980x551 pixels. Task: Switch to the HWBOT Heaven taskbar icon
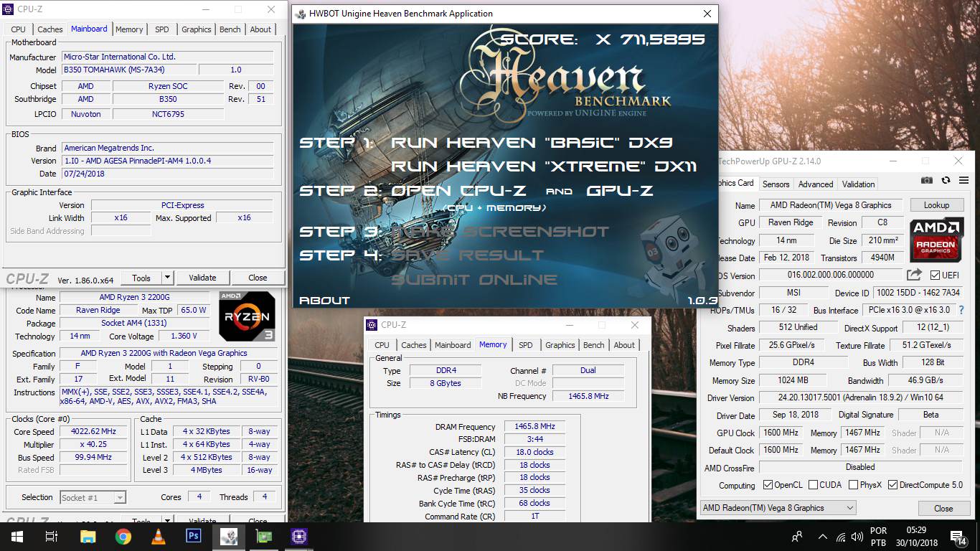tap(229, 536)
